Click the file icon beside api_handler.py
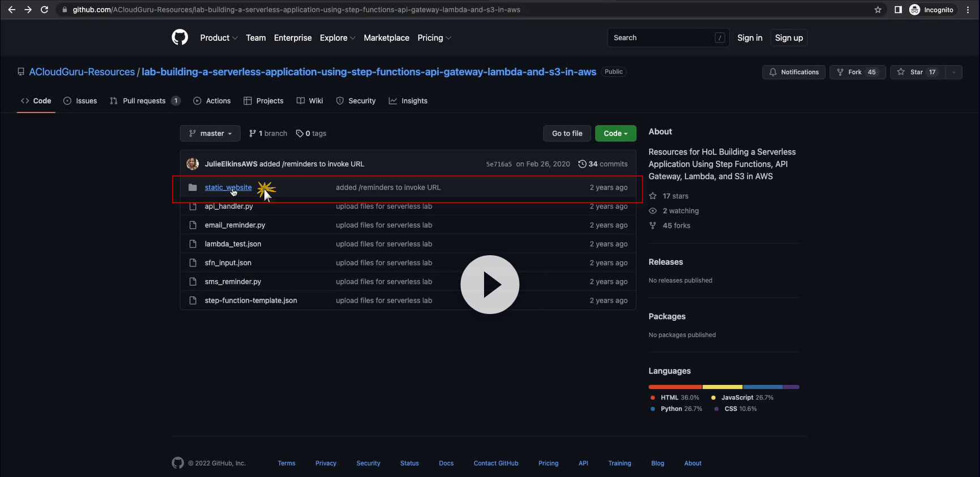Viewport: 980px width, 477px height. pyautogui.click(x=192, y=207)
